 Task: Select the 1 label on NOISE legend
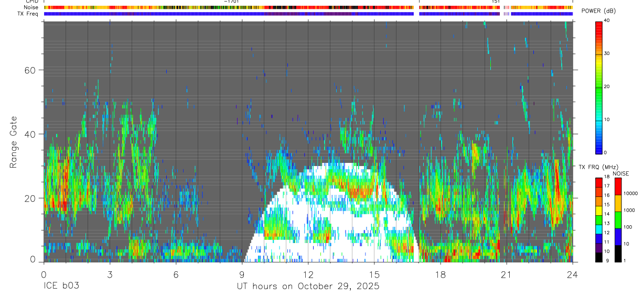tap(625, 260)
